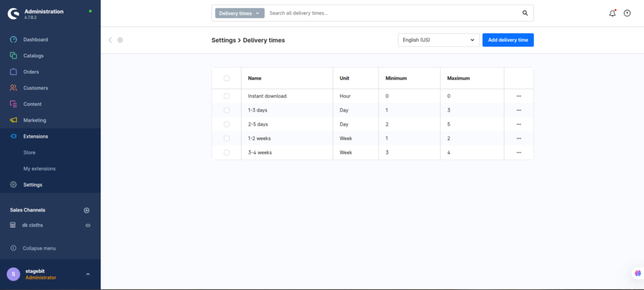
Task: Click the colorful assistant icon at bottom right
Action: (638, 273)
